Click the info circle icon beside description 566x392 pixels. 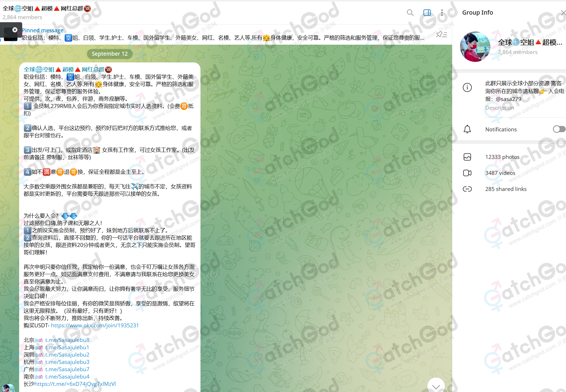467,87
